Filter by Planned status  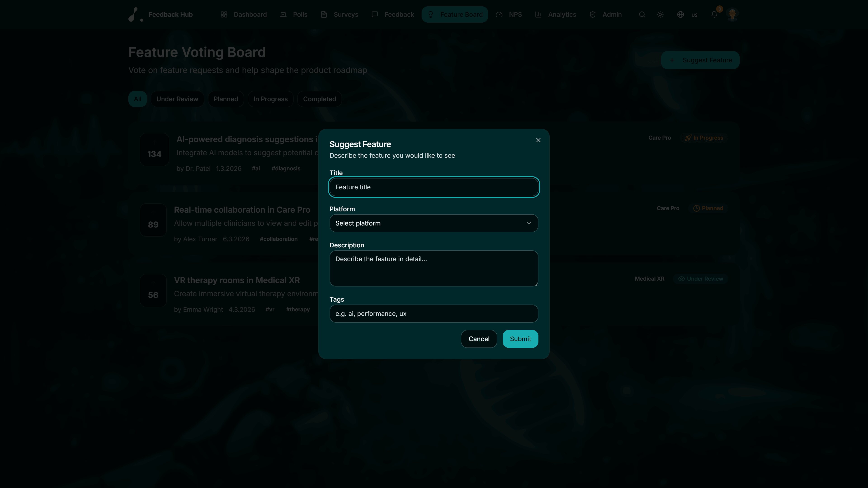click(226, 99)
